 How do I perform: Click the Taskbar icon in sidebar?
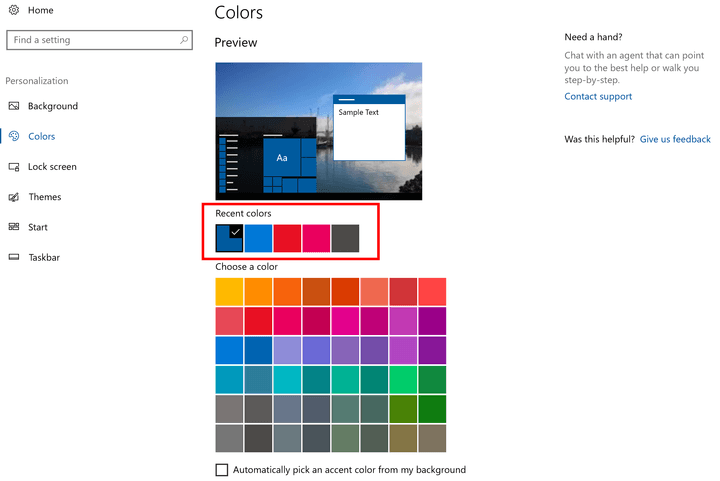click(14, 257)
